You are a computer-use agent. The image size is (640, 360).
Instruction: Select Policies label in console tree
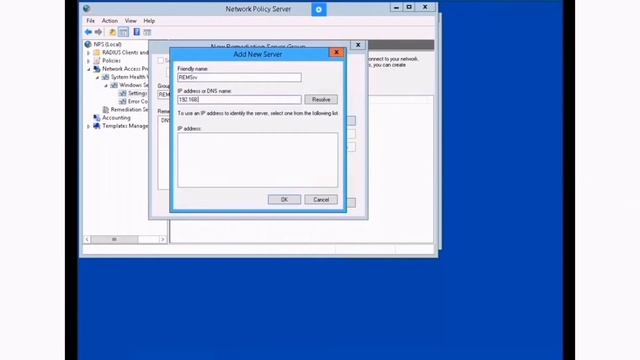tap(111, 60)
